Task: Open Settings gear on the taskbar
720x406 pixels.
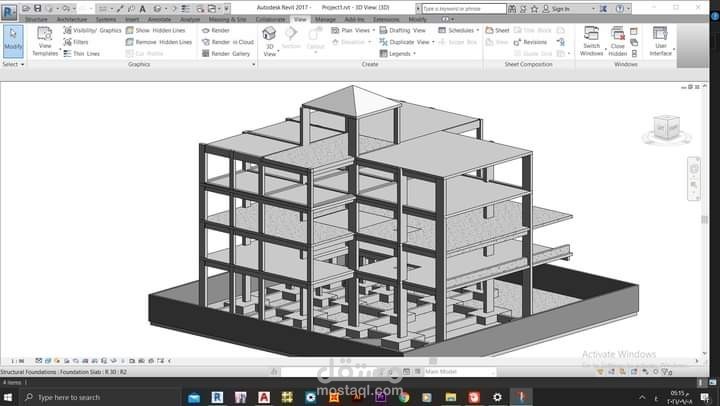Action: 497,397
